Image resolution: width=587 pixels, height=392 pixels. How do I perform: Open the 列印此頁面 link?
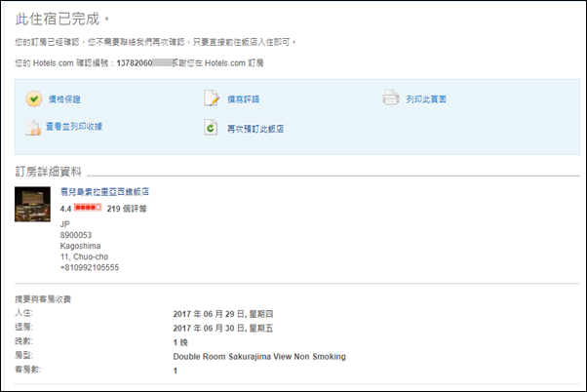(426, 99)
